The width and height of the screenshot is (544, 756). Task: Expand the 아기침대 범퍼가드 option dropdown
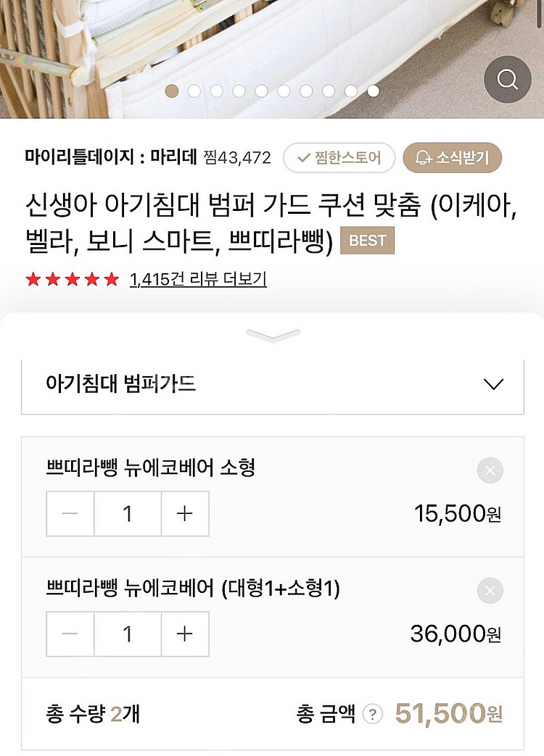coord(272,384)
